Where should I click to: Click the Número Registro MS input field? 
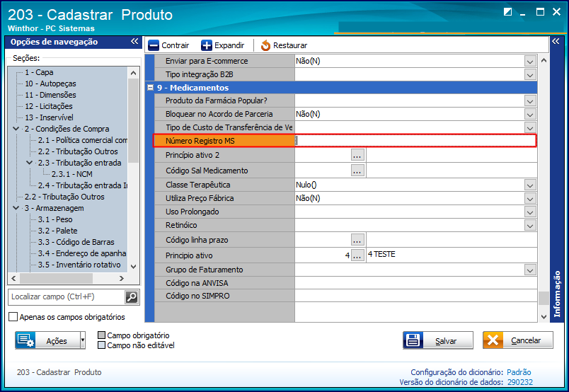point(415,141)
